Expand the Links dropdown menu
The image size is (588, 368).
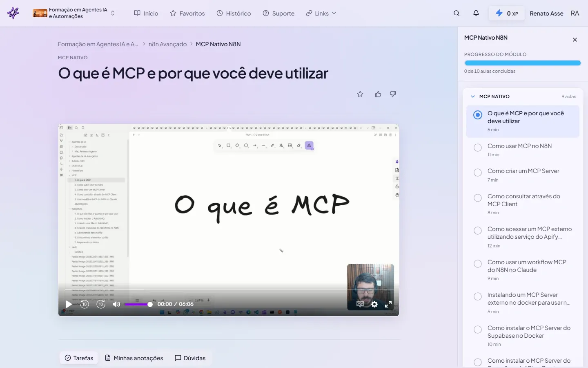(x=321, y=13)
